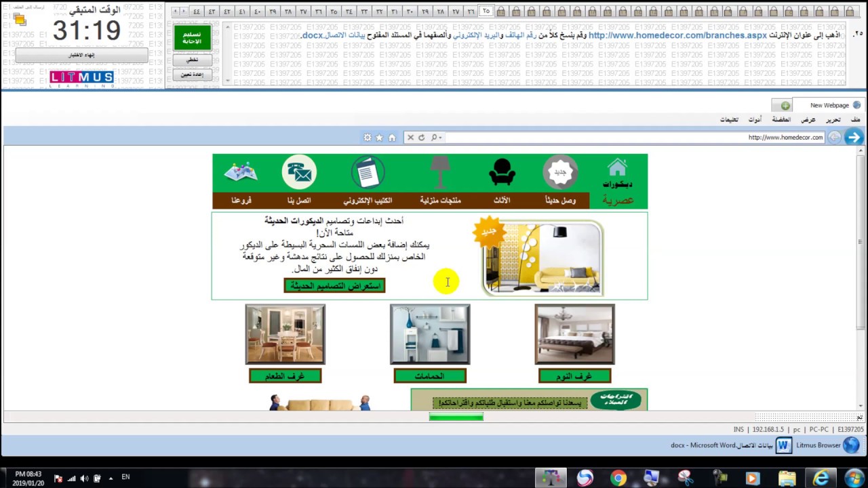Screen dimensions: 868x488
Task: Click the browser forward arrow button
Action: [854, 137]
